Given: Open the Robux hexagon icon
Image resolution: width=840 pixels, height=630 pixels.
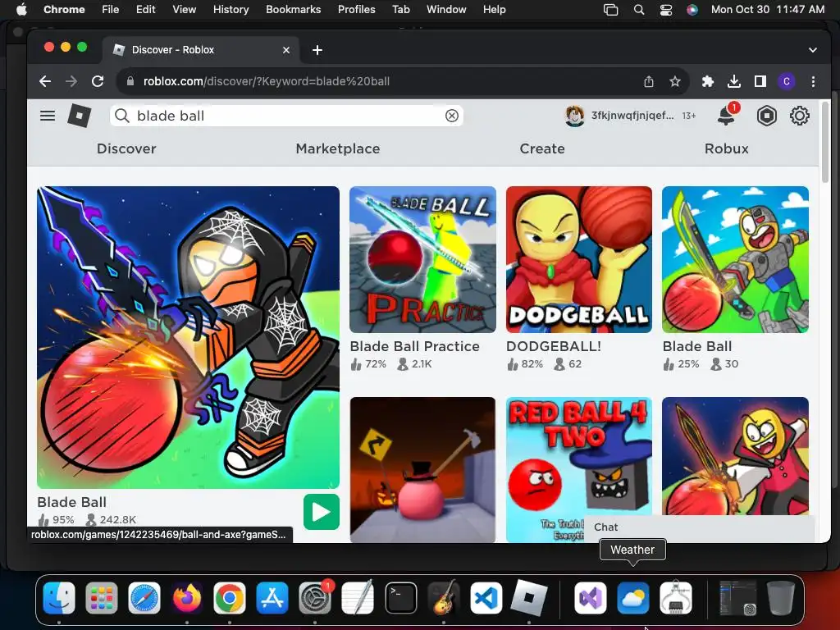Looking at the screenshot, I should point(767,116).
